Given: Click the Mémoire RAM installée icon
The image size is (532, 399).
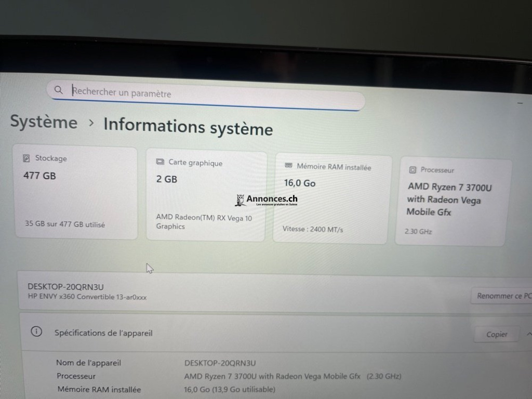Looking at the screenshot, I should [x=288, y=166].
